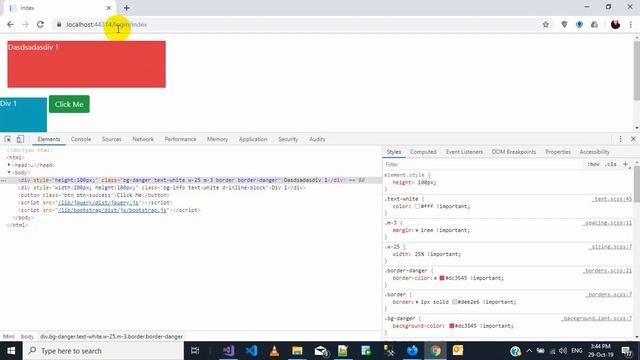Toggle the DevTools device toolbar
This screenshot has width=640, height=360.
tap(20, 139)
